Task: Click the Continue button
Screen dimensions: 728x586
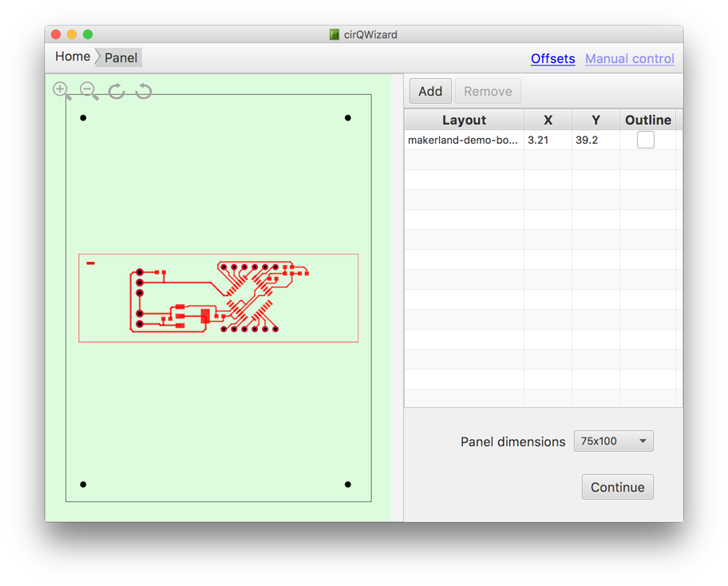Action: 618,487
